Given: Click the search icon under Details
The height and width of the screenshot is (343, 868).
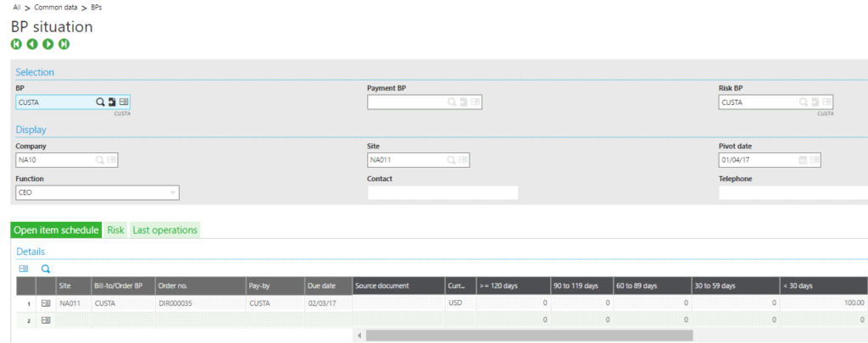Looking at the screenshot, I should pos(46,268).
